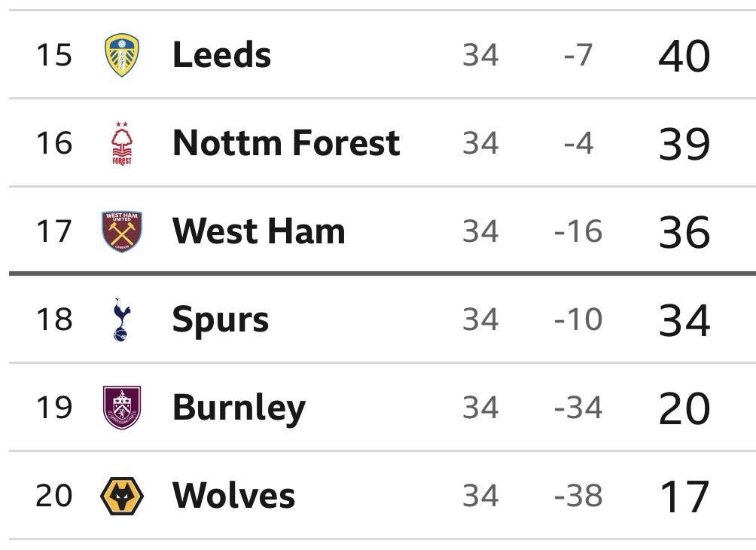Open the Wolves team page
Image resolution: width=756 pixels, height=550 pixels.
tap(233, 496)
